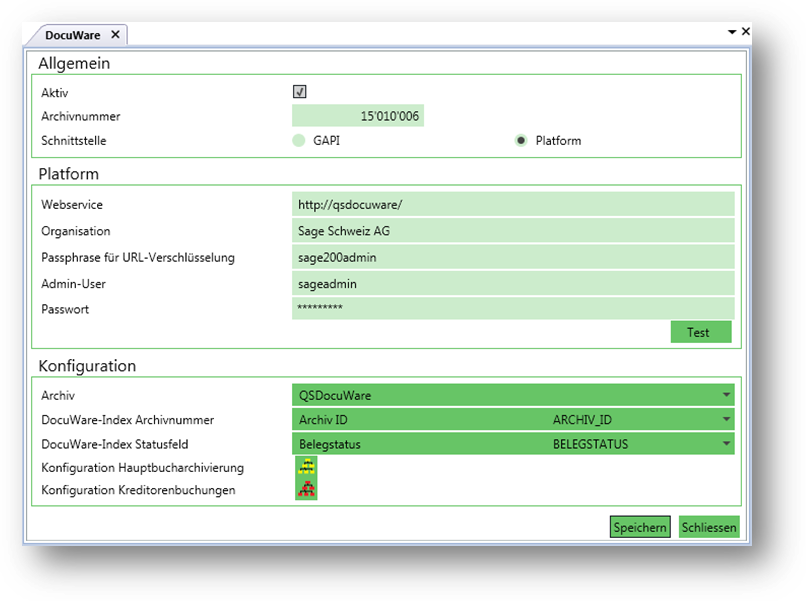Viewport: 806px width, 601px height.
Task: Click the Konfiguration section heading
Action: point(87,366)
